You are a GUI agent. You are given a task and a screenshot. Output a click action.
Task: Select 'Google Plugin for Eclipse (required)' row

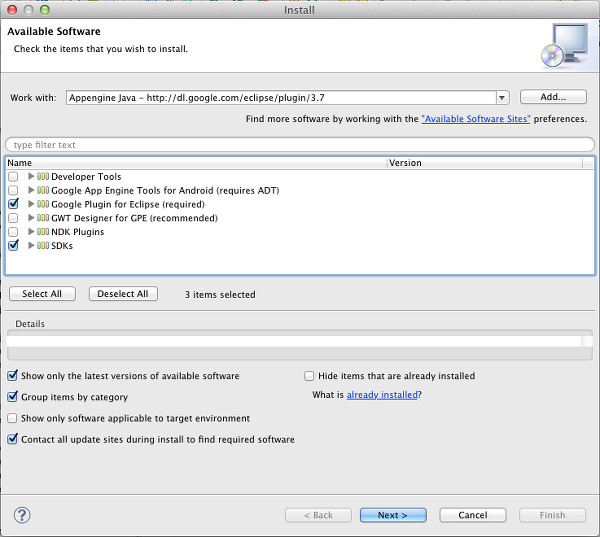pyautogui.click(x=128, y=204)
